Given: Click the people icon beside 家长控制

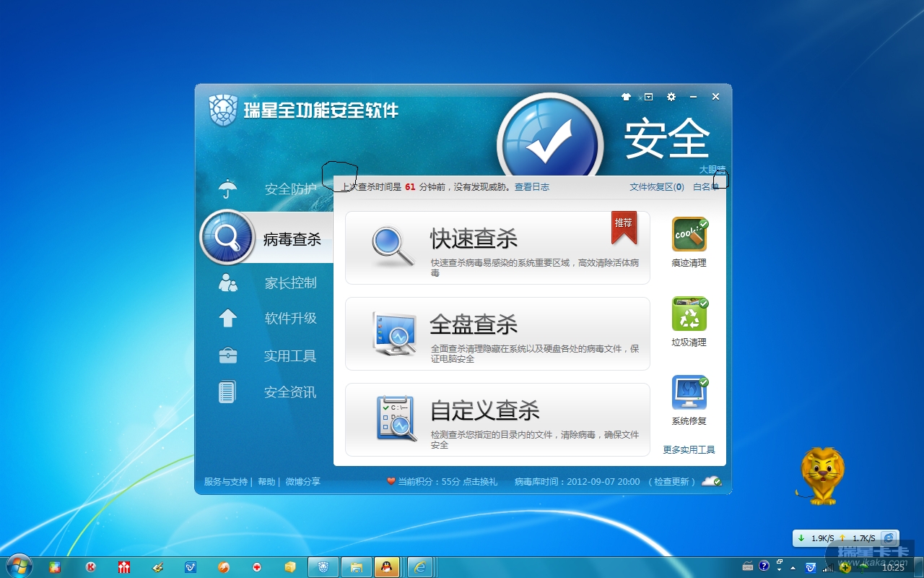Looking at the screenshot, I should coord(228,282).
